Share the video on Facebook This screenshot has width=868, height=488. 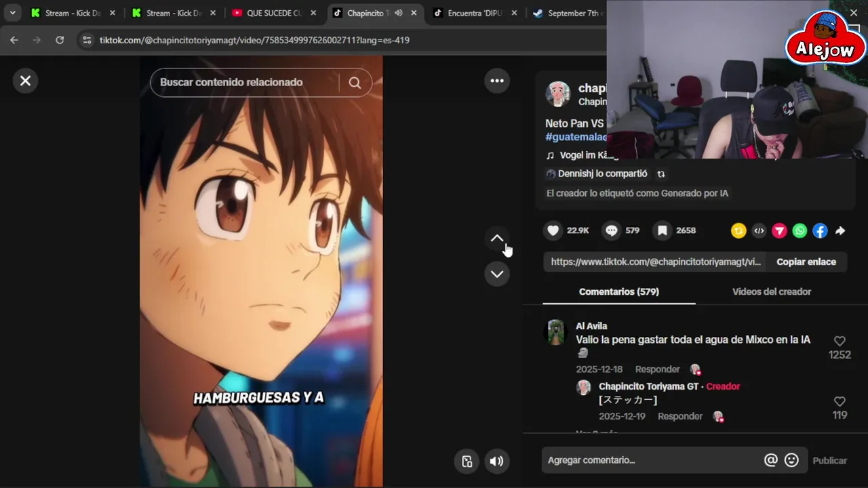pyautogui.click(x=820, y=231)
